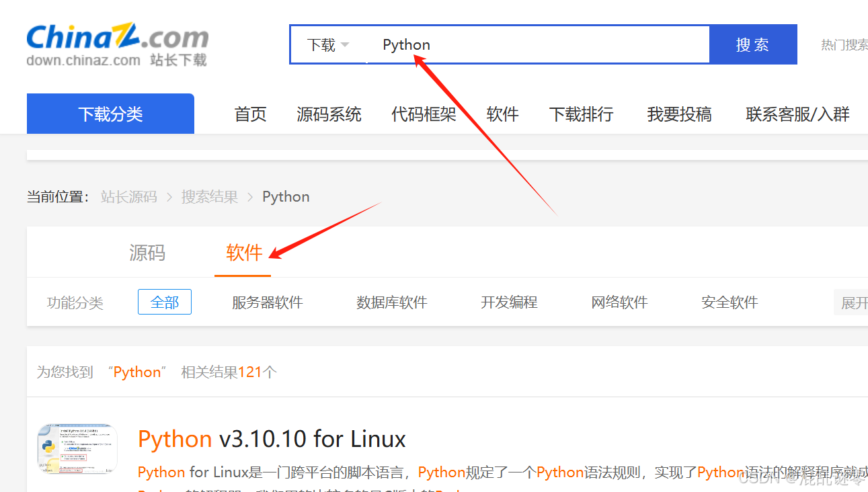The height and width of the screenshot is (492, 868).
Task: Go to 首页 in navigation bar
Action: (251, 114)
